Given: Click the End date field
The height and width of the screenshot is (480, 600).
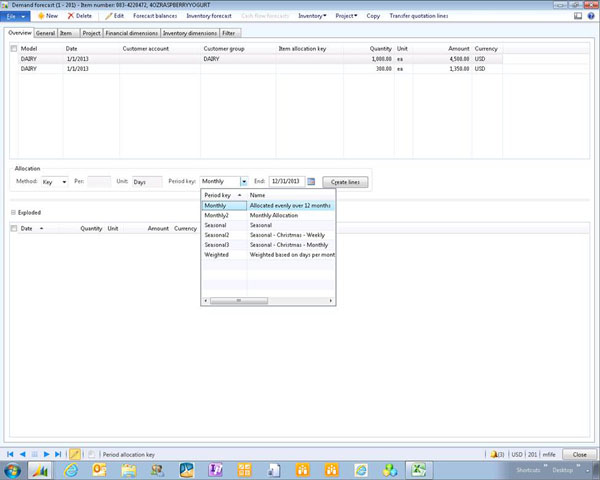Looking at the screenshot, I should tap(287, 181).
